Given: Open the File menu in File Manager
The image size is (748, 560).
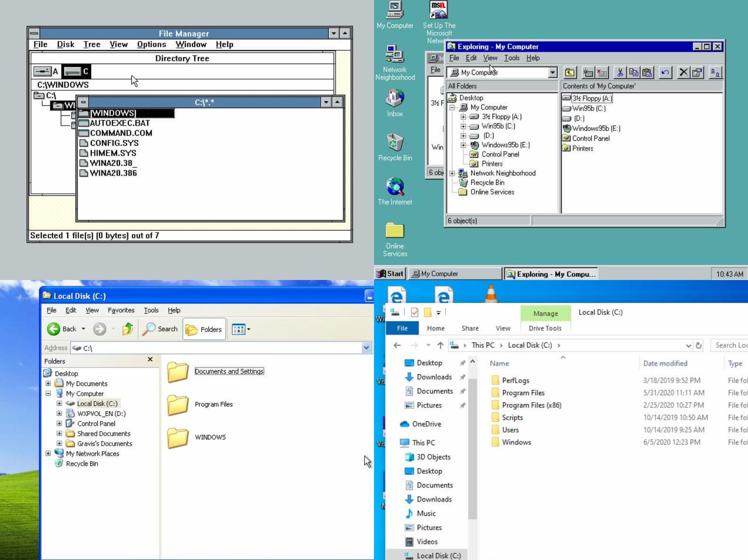Looking at the screenshot, I should 40,44.
